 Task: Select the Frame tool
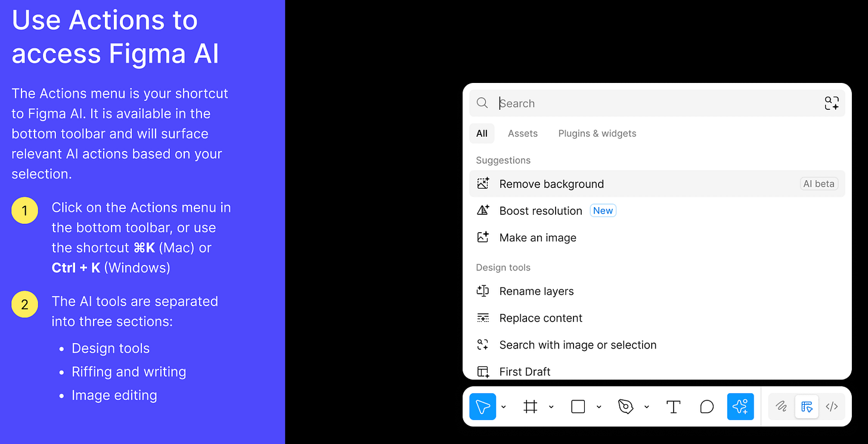tap(530, 406)
